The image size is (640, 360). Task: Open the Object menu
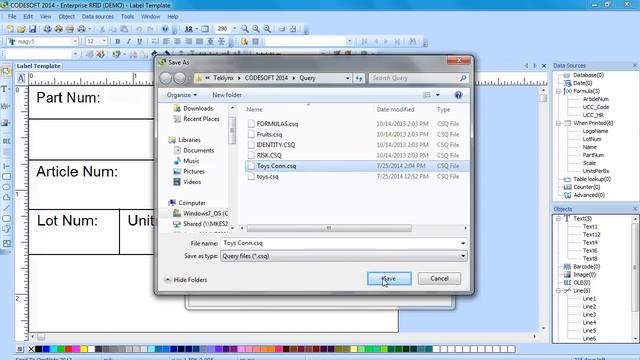(67, 17)
